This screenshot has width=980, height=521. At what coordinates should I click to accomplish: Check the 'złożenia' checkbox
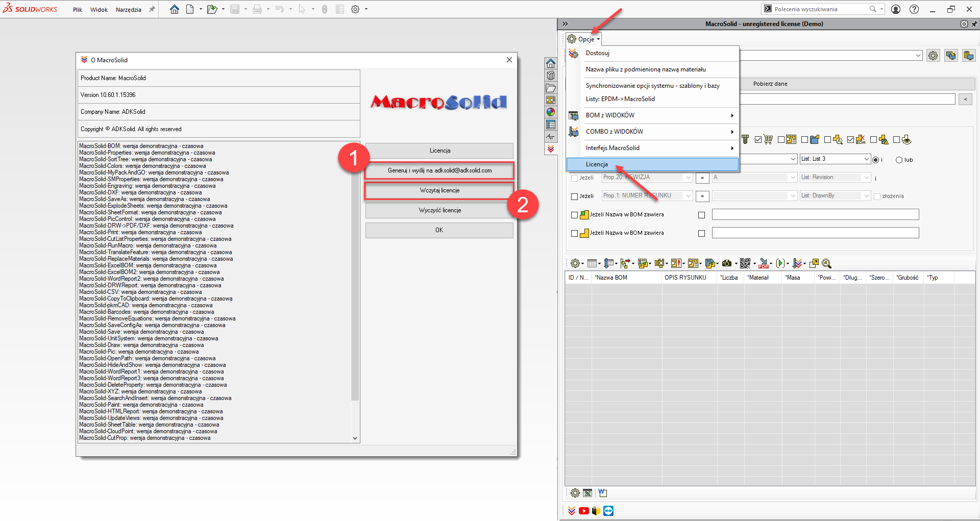coord(877,196)
